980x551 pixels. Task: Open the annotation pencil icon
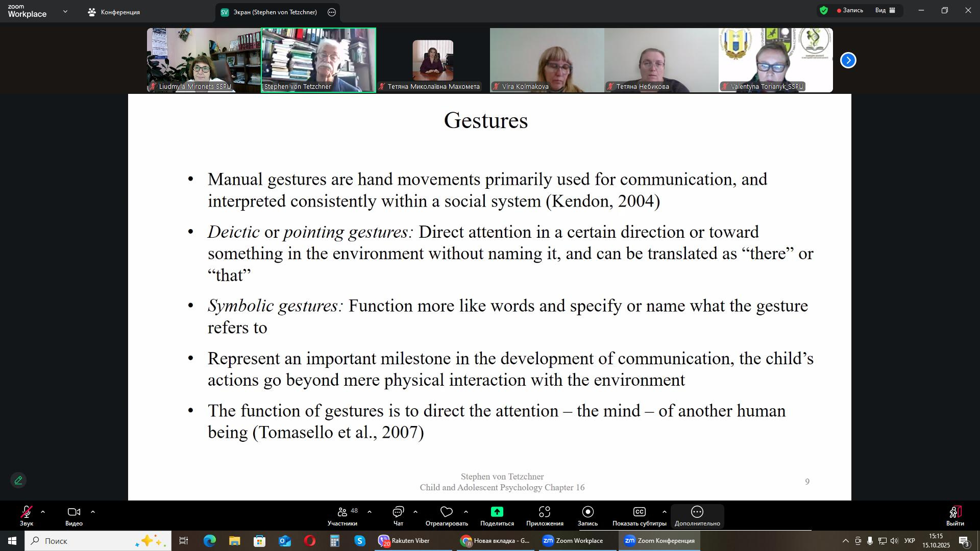pyautogui.click(x=18, y=480)
